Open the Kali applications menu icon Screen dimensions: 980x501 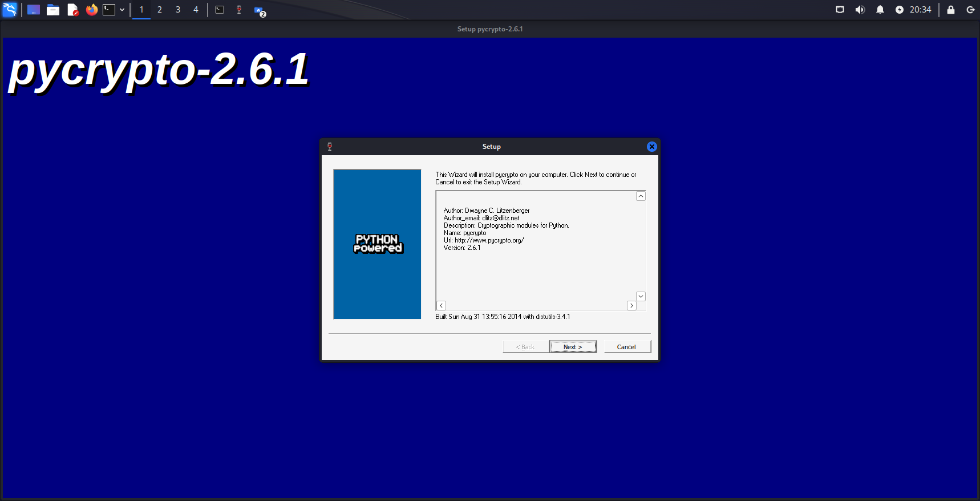[10, 10]
